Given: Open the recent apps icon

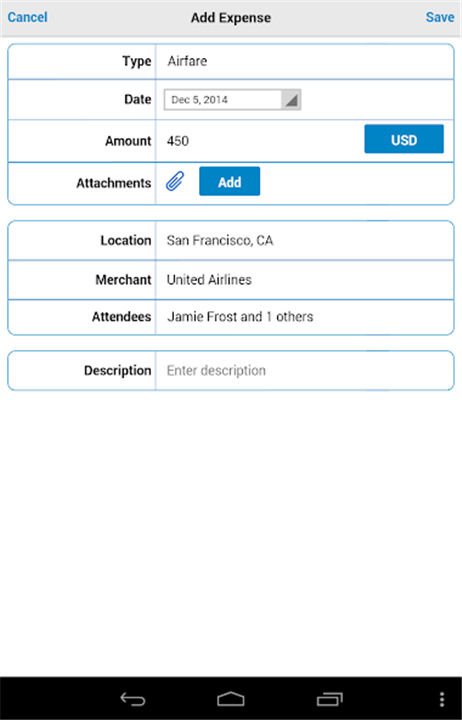Looking at the screenshot, I should (x=329, y=699).
